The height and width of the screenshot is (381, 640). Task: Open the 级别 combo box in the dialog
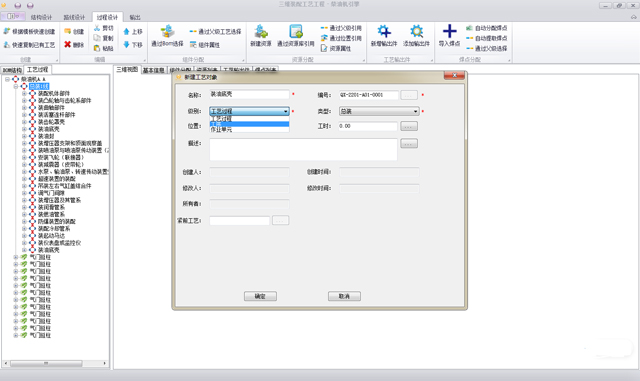[249, 111]
